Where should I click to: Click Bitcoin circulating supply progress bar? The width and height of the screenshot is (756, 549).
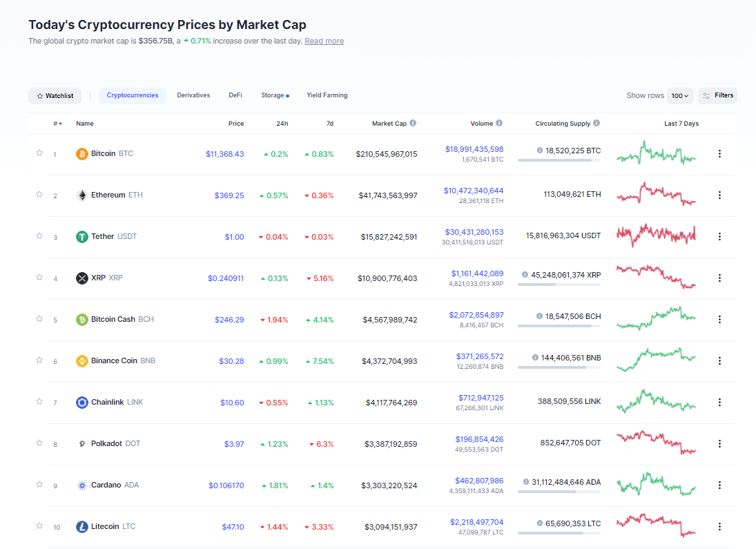click(559, 160)
